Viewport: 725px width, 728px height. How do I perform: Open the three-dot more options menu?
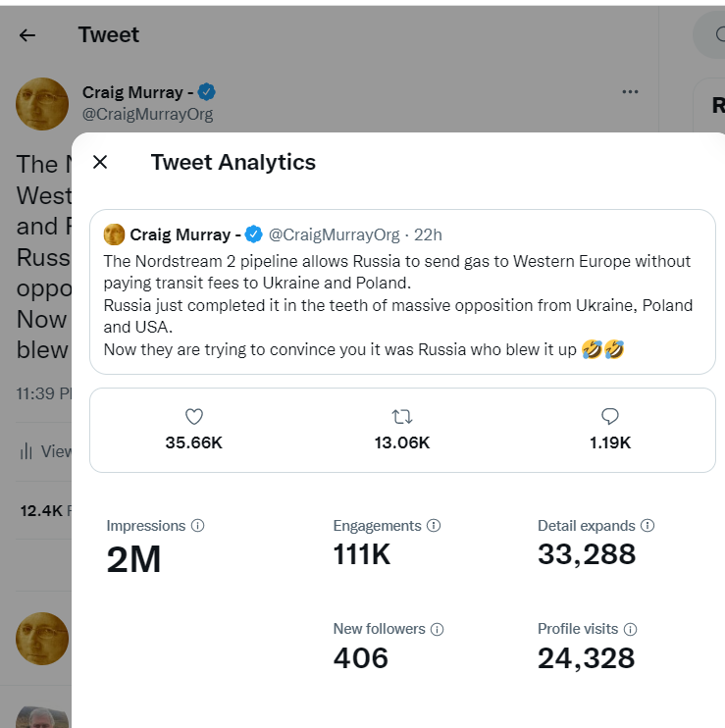coord(630,92)
